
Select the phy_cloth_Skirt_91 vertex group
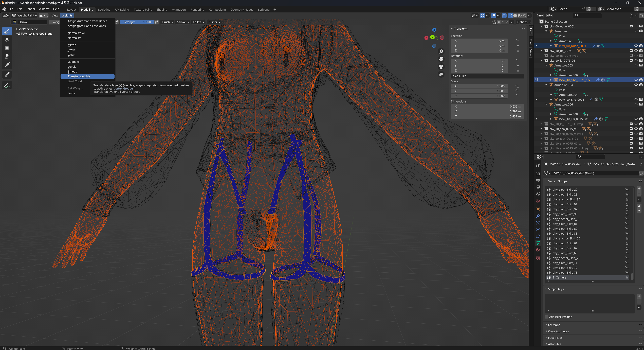[x=565, y=204]
